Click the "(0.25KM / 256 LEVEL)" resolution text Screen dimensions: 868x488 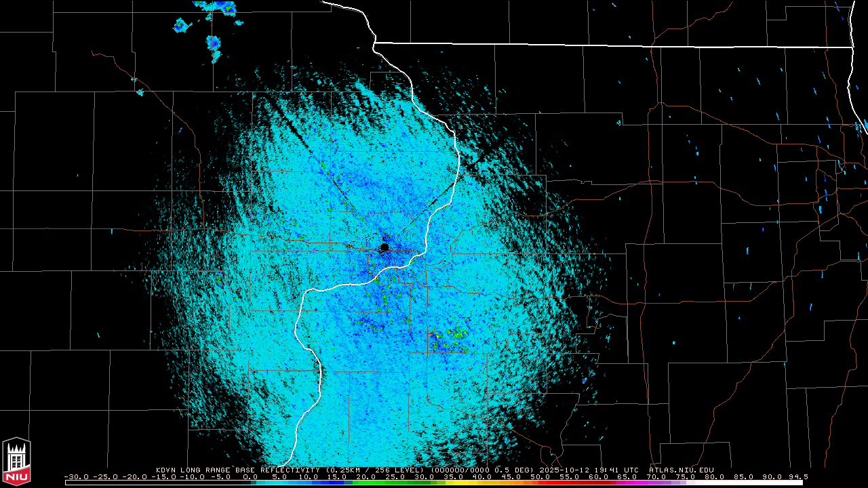tap(374, 470)
